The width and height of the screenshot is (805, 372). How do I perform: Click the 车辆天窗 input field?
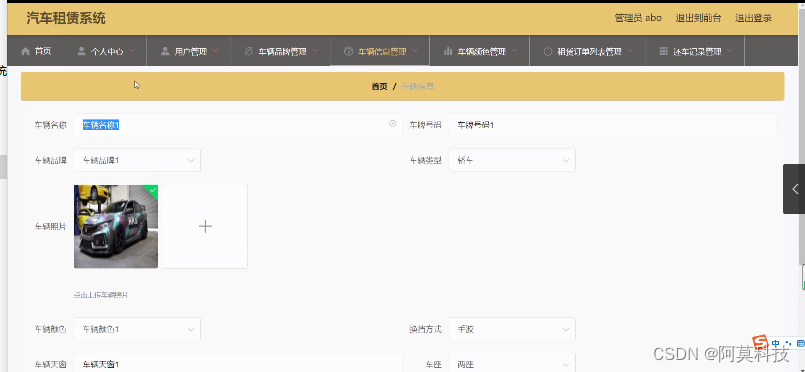click(x=238, y=364)
